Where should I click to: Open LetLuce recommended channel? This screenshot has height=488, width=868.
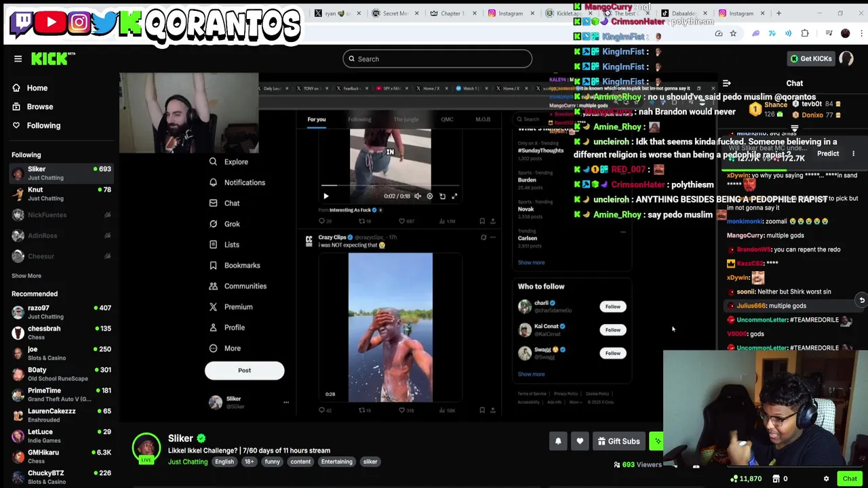[61, 436]
